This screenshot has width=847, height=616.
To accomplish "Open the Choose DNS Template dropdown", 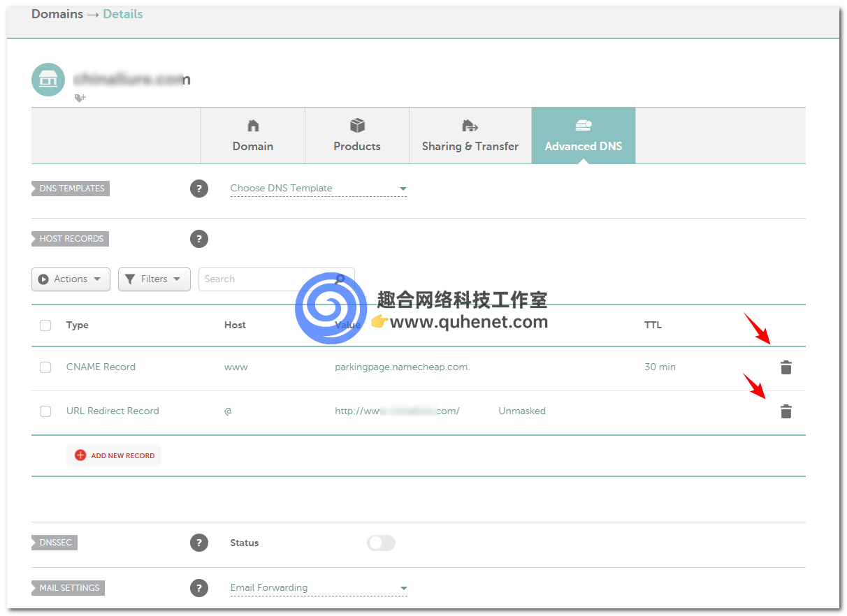I will [x=319, y=189].
